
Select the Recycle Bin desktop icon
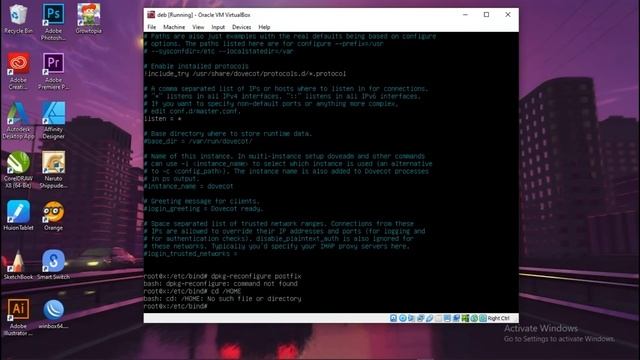coord(18,19)
